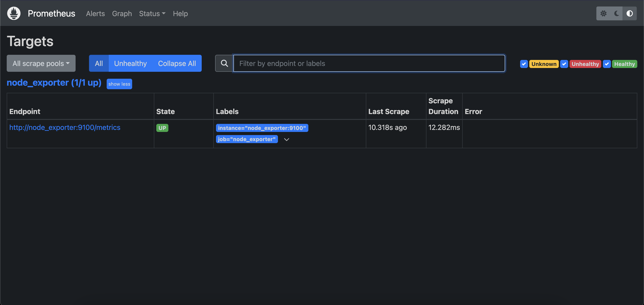This screenshot has width=644, height=305.
Task: Open the Help menu item
Action: pos(180,13)
